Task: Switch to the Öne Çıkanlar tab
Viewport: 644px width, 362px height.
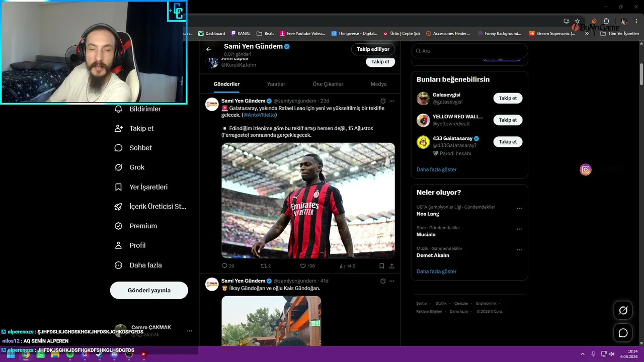Action: (328, 84)
